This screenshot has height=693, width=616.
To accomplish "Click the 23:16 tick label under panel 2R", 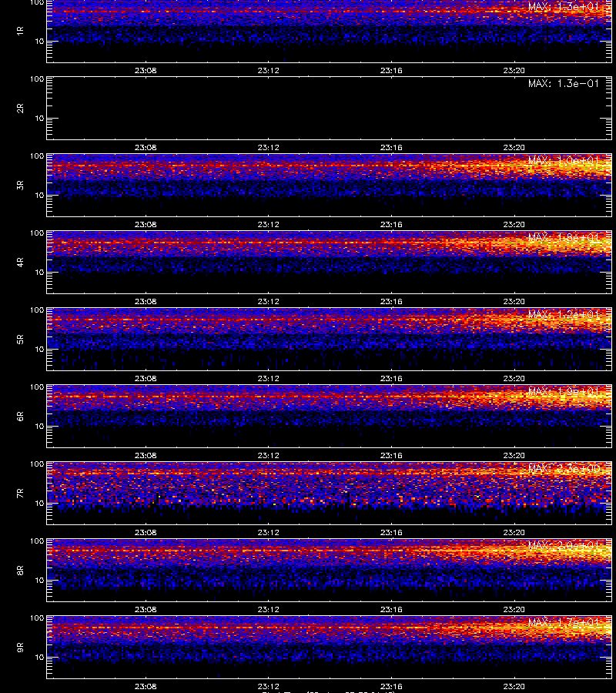I will [x=391, y=147].
